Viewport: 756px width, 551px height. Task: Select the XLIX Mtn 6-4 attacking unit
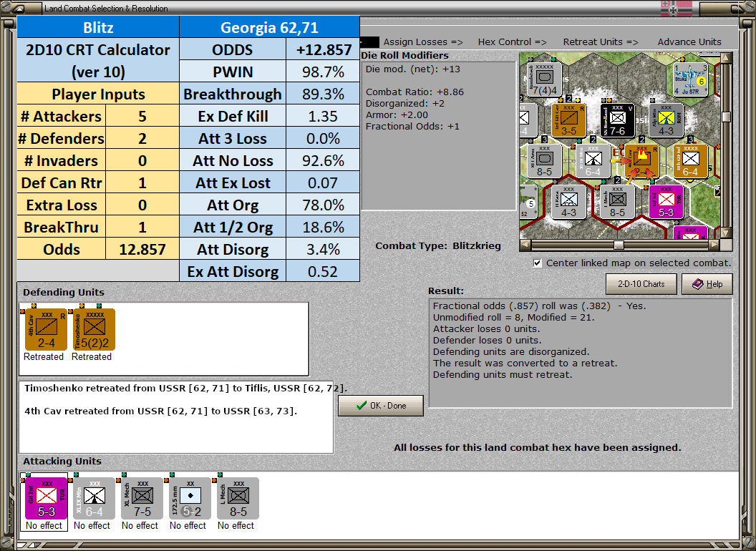94,499
